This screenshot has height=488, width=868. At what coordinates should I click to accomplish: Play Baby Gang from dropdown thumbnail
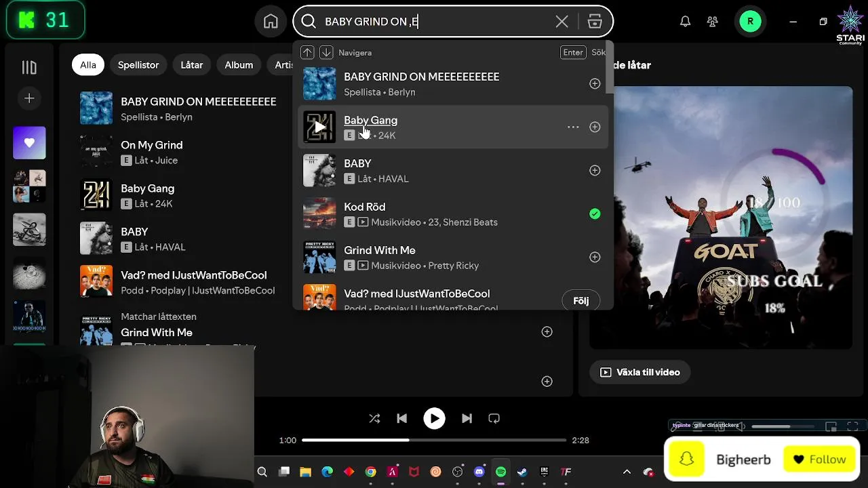point(319,127)
